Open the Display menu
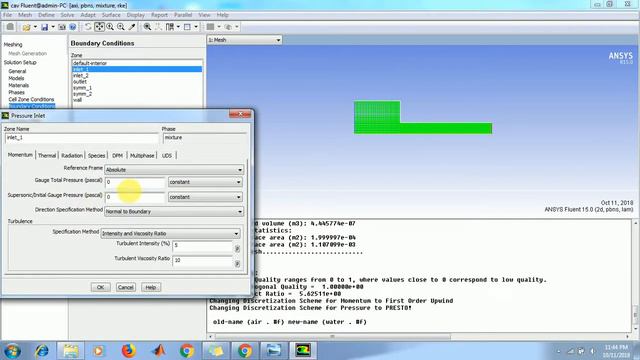640x360 pixels. (136, 15)
